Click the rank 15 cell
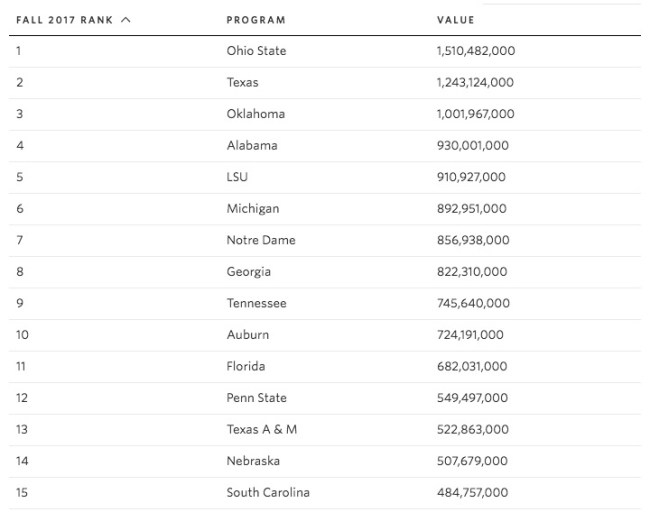This screenshot has width=650, height=512. (22, 492)
